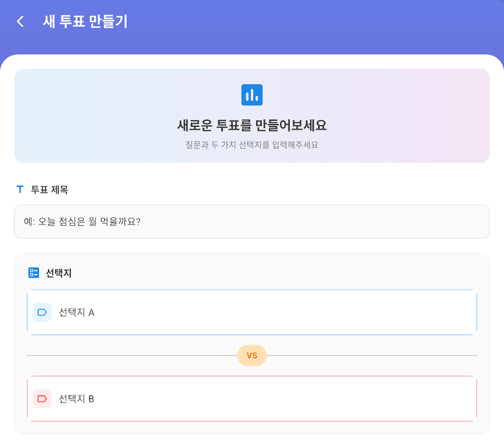Click the blue tag icon in 선택지 A
The width and height of the screenshot is (504, 447).
(42, 312)
